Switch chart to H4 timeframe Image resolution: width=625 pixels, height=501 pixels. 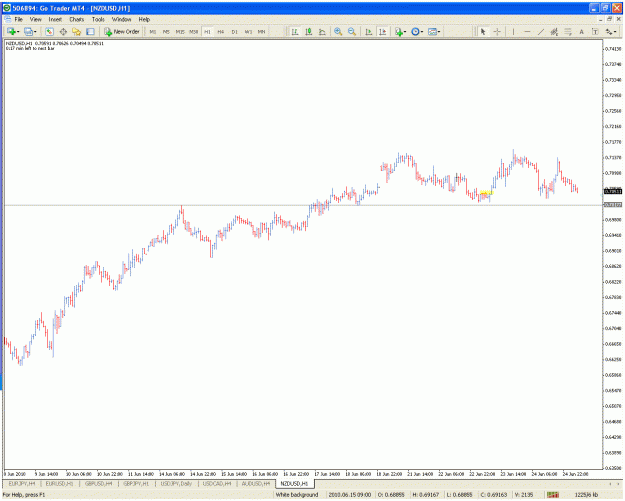coord(221,31)
